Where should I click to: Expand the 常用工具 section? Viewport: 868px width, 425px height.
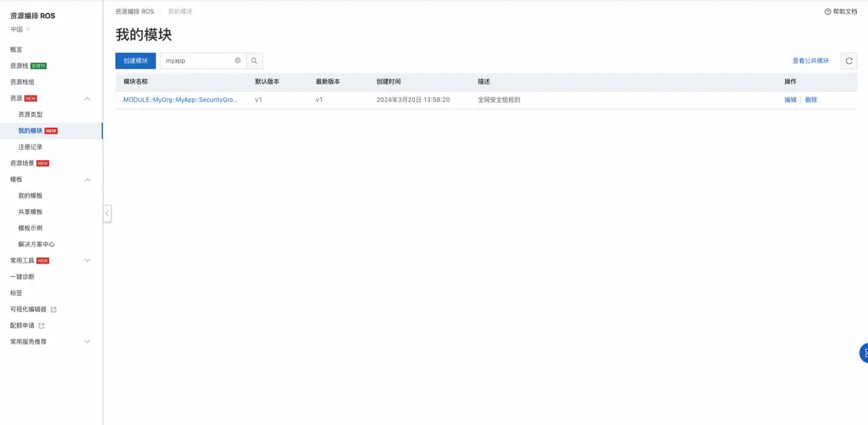tap(88, 260)
